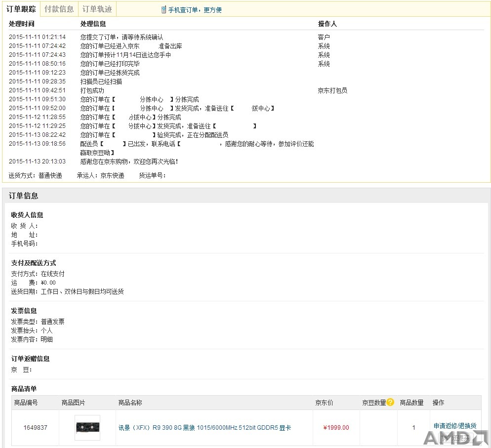Screen dimensions: 491x448
Task: Open the product thumbnail of the XFX graphics card
Action: coord(87,427)
